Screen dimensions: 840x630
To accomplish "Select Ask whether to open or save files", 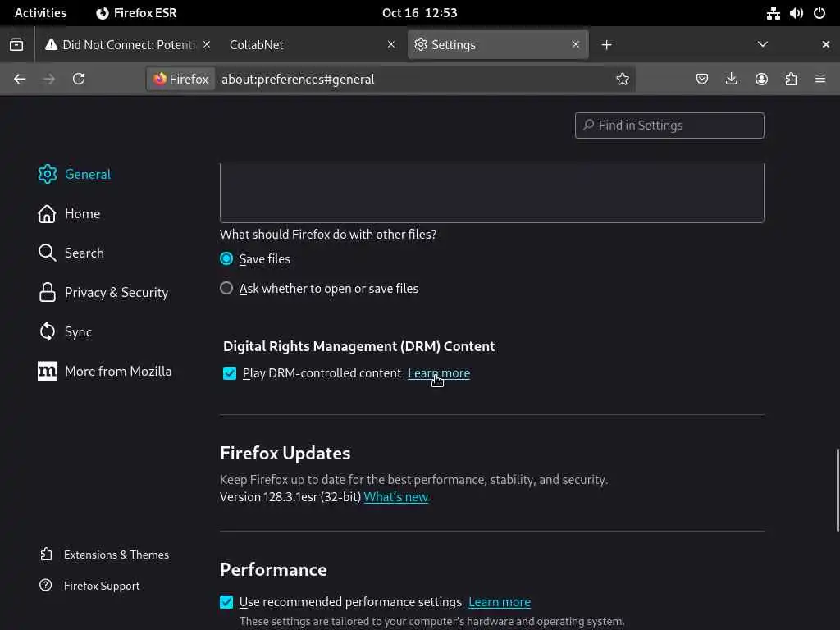I will click(x=227, y=289).
